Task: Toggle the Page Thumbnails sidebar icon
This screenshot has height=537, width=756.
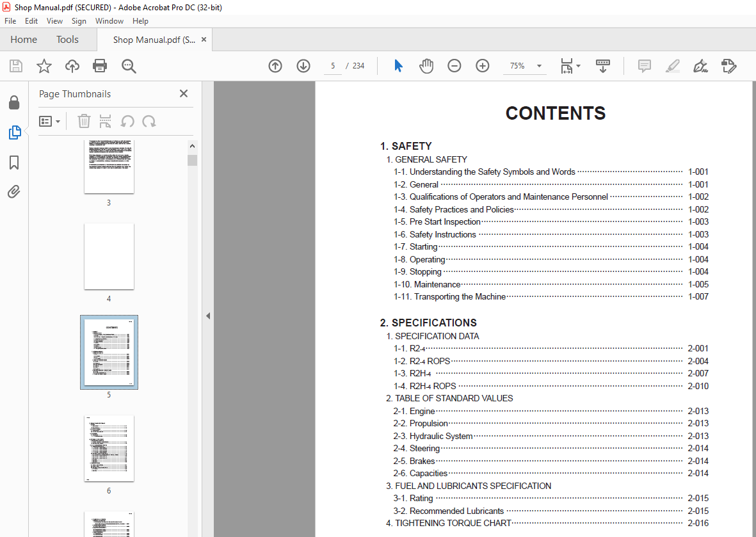Action: click(x=15, y=132)
